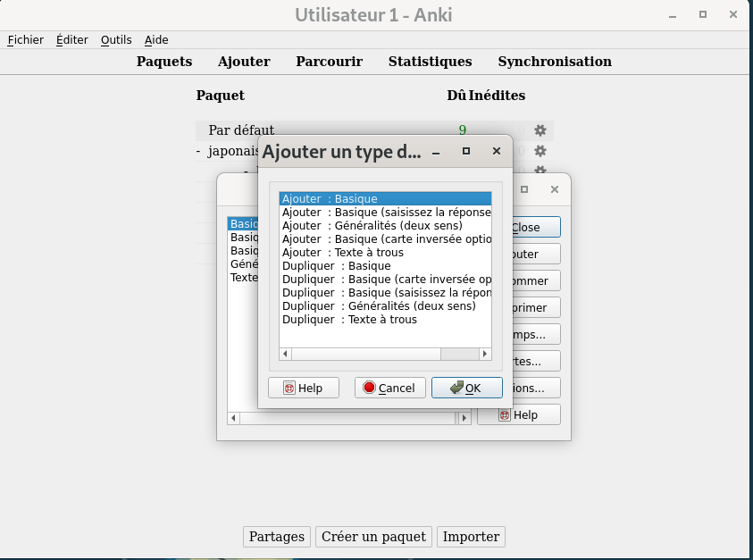Open the gear options for Par défaut deck
Screen dimensions: 753x560
(540, 130)
